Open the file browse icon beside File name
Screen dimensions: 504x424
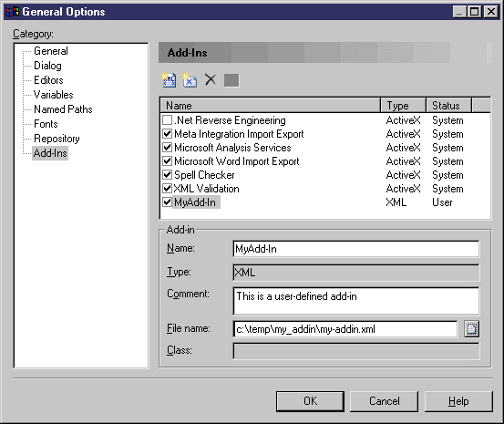coord(471,329)
